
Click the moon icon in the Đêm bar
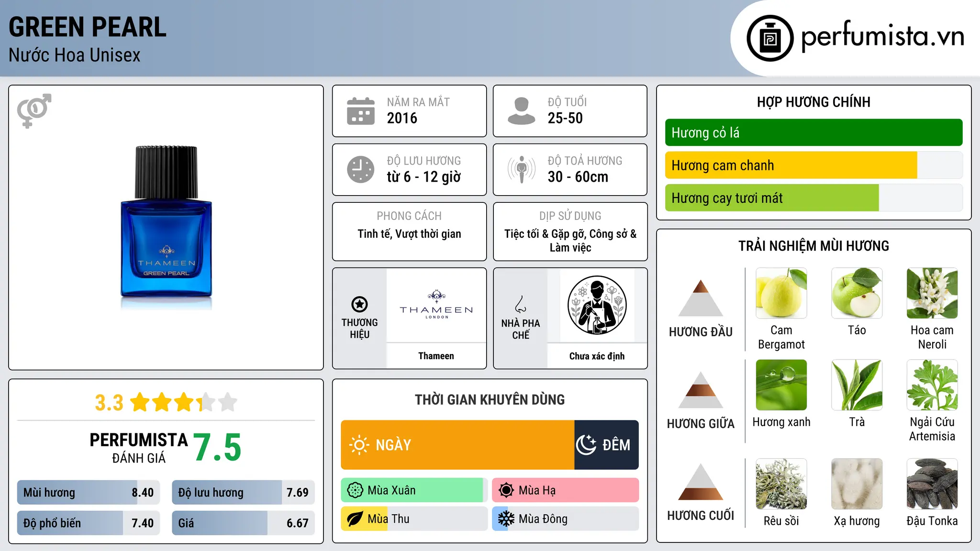[586, 445]
